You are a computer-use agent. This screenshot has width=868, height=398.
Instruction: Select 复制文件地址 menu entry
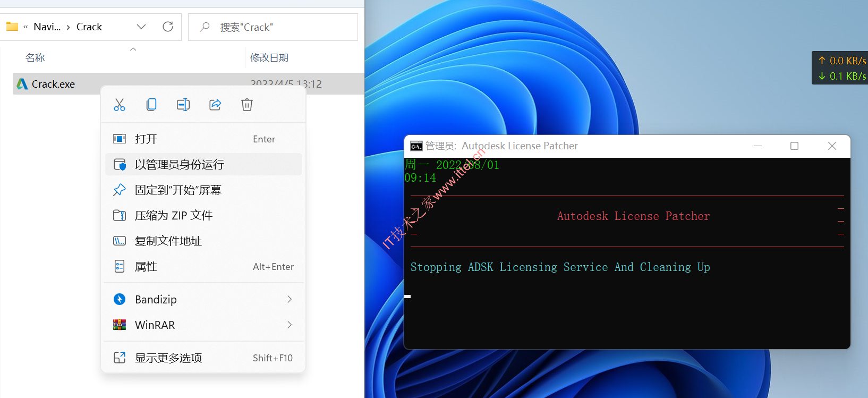(204, 241)
